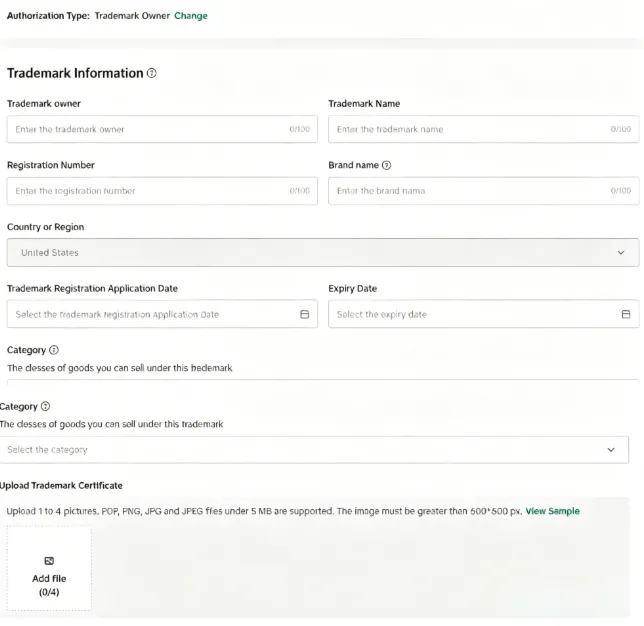644x626 pixels.
Task: Open calendar icon in the Expiry Date field
Action: tap(626, 314)
